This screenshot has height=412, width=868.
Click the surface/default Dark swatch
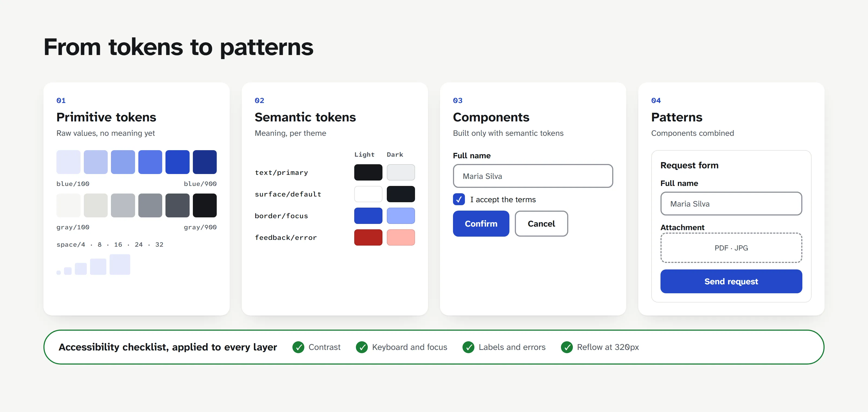coord(401,194)
